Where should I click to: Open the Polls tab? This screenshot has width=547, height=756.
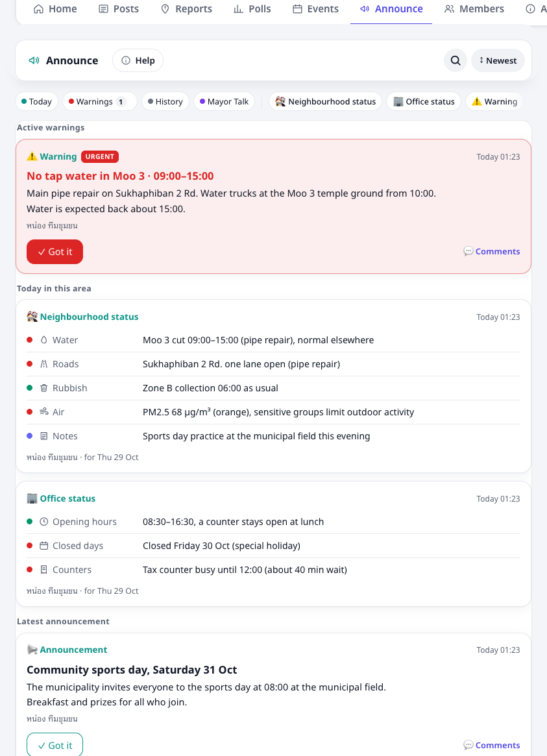(252, 8)
